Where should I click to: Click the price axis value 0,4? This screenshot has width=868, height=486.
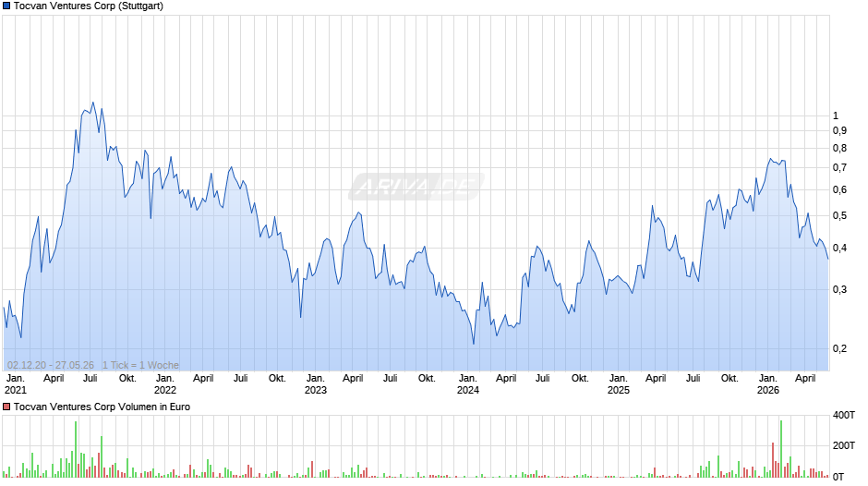coord(839,248)
